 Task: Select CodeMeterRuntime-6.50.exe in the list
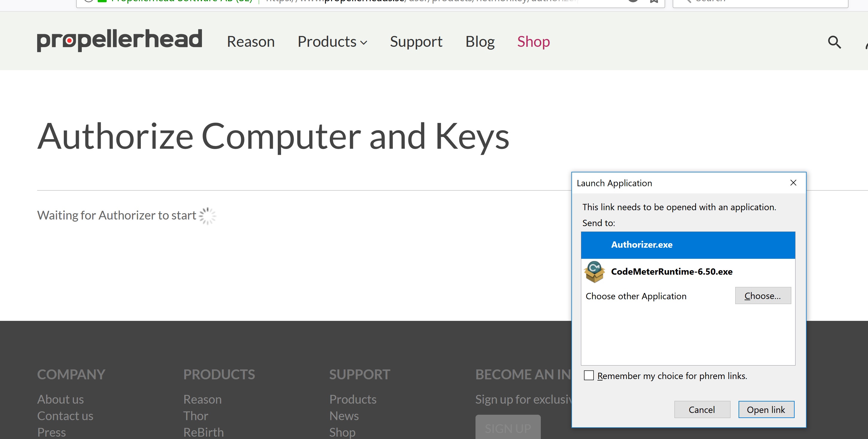688,272
